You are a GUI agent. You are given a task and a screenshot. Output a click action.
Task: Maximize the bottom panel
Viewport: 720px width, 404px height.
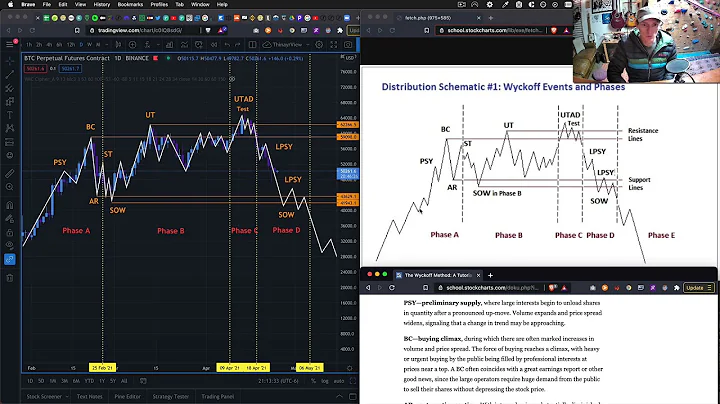(353, 396)
